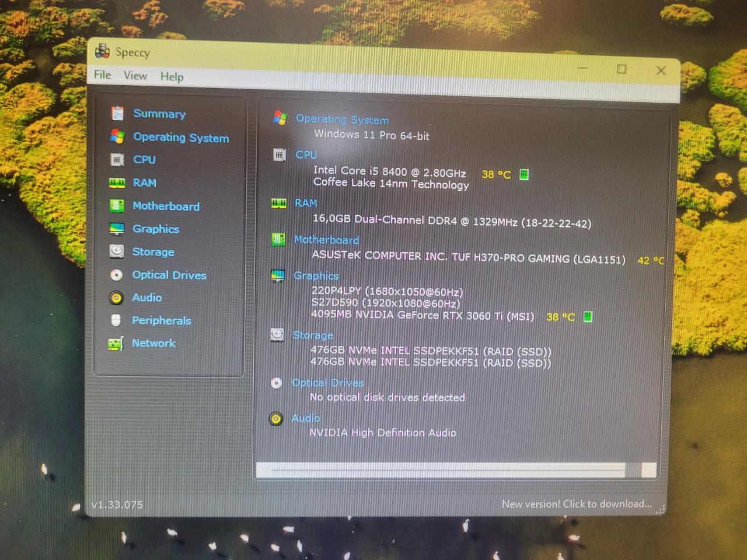747x560 pixels.
Task: Click the Audio speaker icon in sidebar
Action: coord(116,297)
